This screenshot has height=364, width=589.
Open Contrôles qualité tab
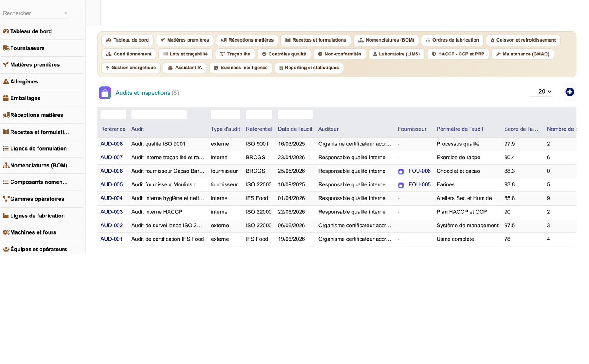pyautogui.click(x=284, y=54)
